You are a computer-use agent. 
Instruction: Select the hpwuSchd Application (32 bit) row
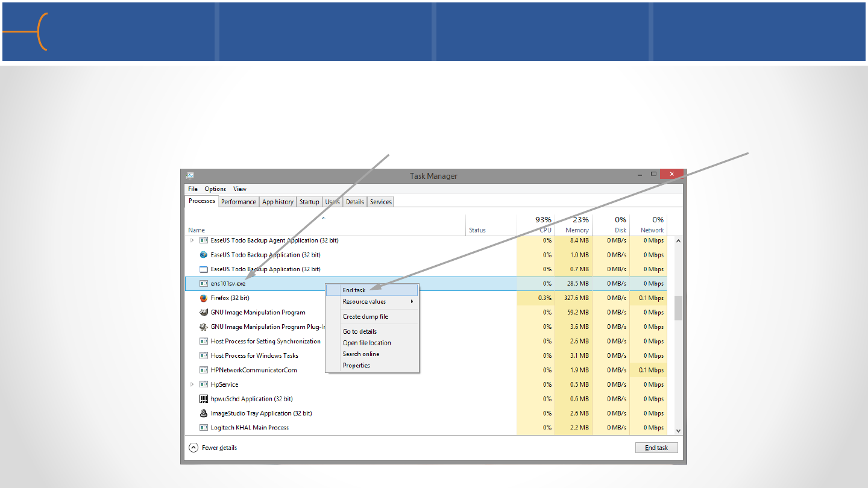point(426,399)
